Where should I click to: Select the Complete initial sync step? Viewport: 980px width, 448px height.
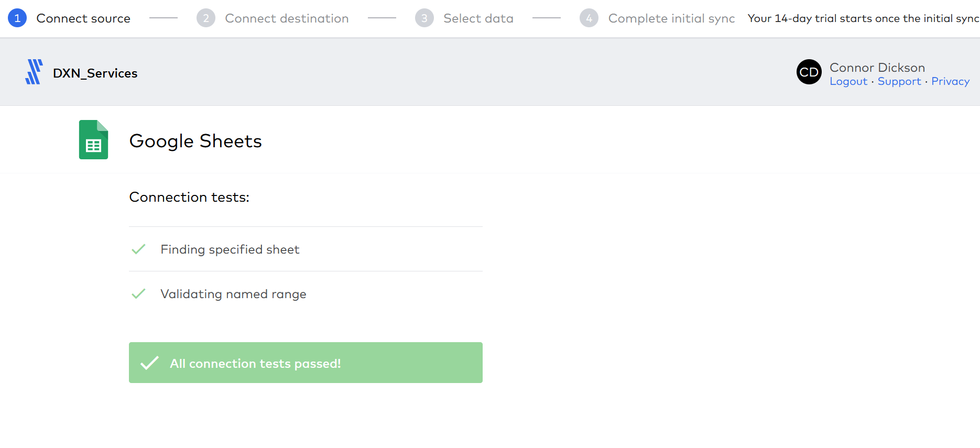671,18
